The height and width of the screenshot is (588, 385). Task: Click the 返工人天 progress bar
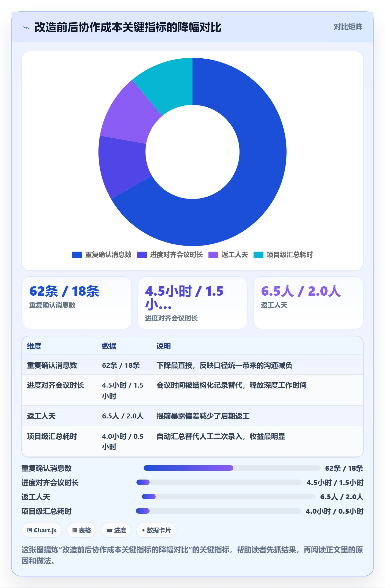pyautogui.click(x=229, y=497)
